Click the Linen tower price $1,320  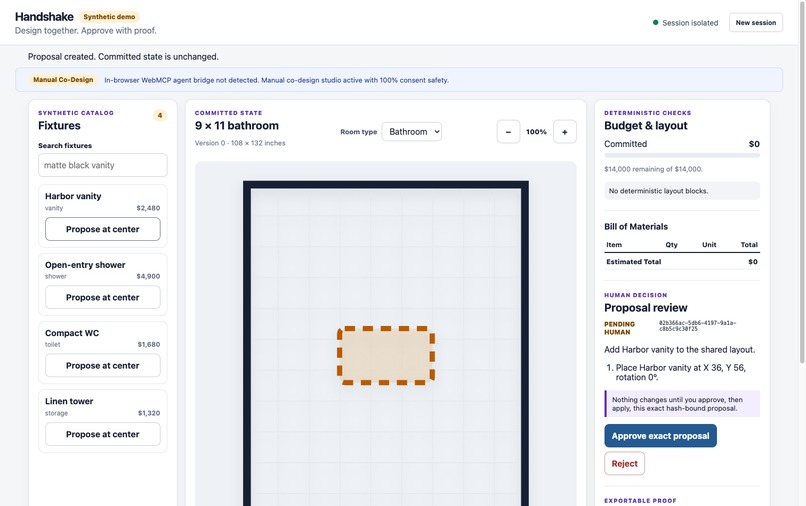tap(149, 413)
